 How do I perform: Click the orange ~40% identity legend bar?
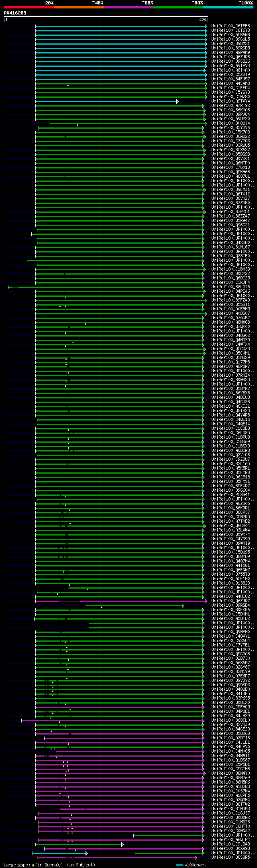click(x=79, y=7)
